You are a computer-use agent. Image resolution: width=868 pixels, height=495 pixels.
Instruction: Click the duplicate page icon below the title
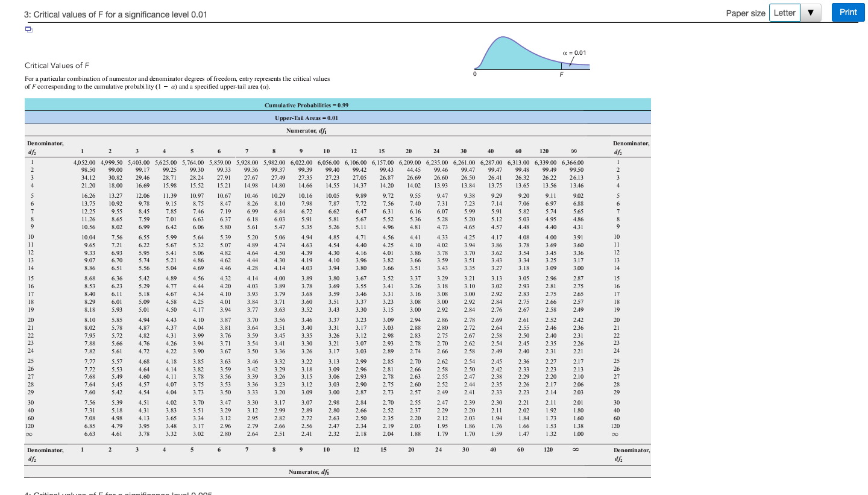(x=27, y=29)
